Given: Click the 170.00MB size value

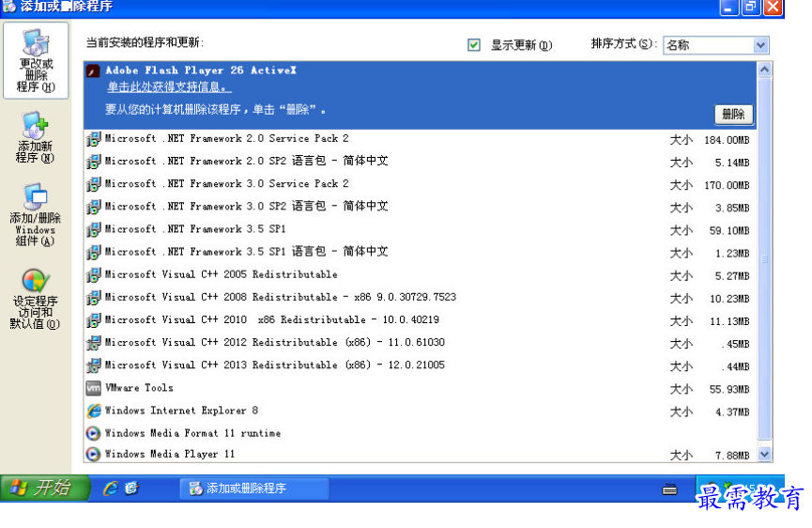Looking at the screenshot, I should (x=727, y=185).
